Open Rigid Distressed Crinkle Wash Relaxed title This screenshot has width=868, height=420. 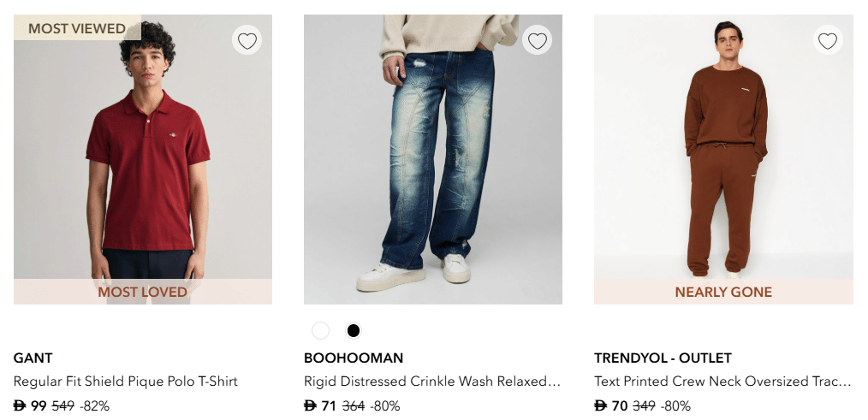(432, 382)
